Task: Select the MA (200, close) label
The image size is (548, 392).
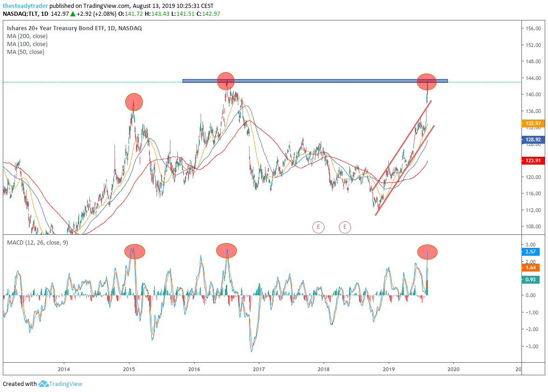Action: coord(27,36)
